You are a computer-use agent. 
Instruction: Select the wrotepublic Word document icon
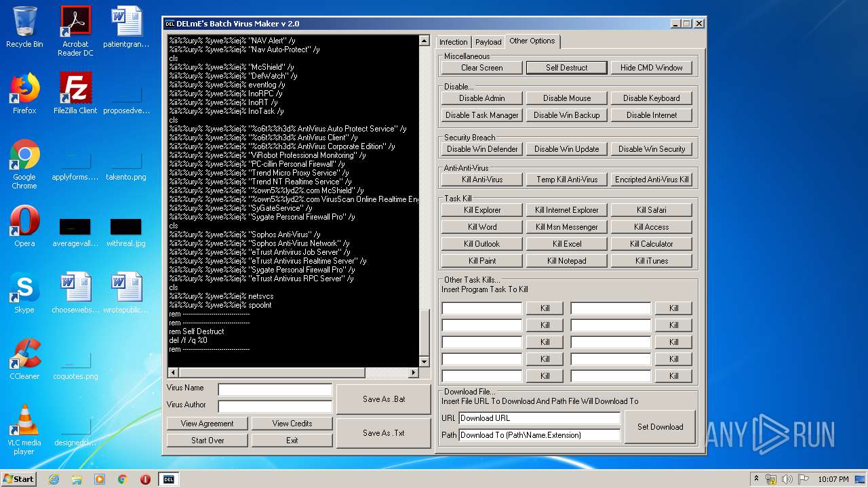[126, 293]
